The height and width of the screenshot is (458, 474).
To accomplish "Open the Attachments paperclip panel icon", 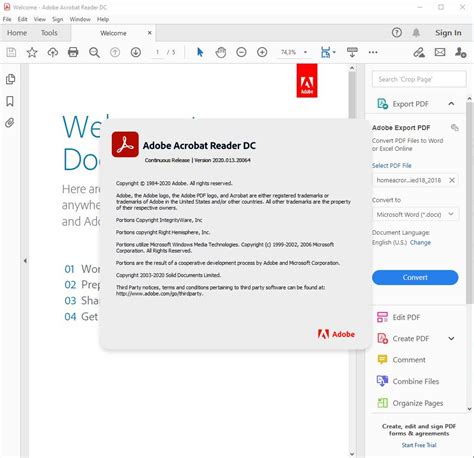I will click(x=10, y=123).
